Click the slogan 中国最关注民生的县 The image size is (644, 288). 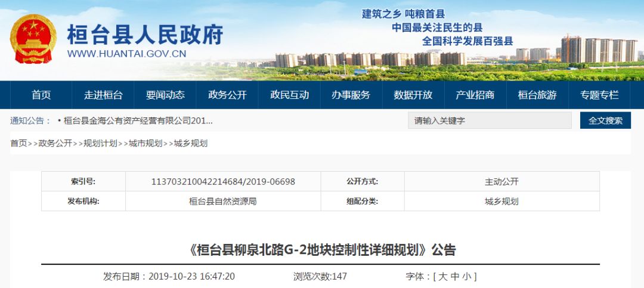[x=437, y=27]
